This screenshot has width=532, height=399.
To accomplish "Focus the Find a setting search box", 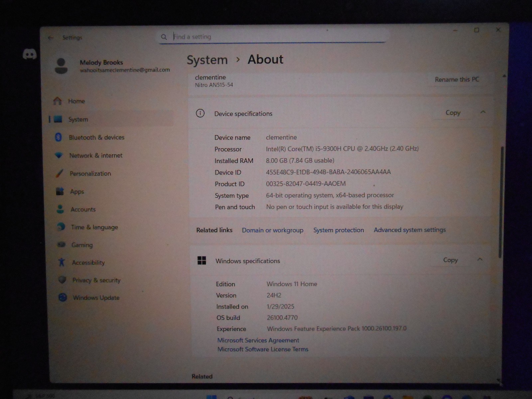I will [273, 37].
